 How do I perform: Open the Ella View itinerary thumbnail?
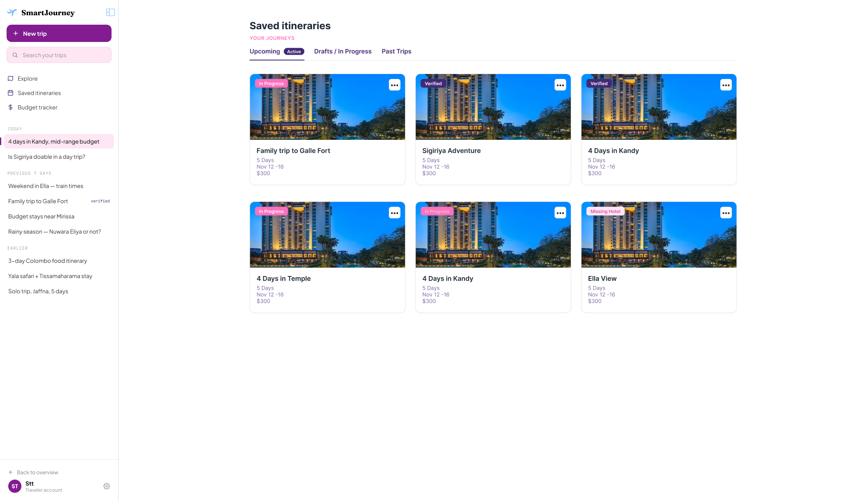click(x=659, y=235)
